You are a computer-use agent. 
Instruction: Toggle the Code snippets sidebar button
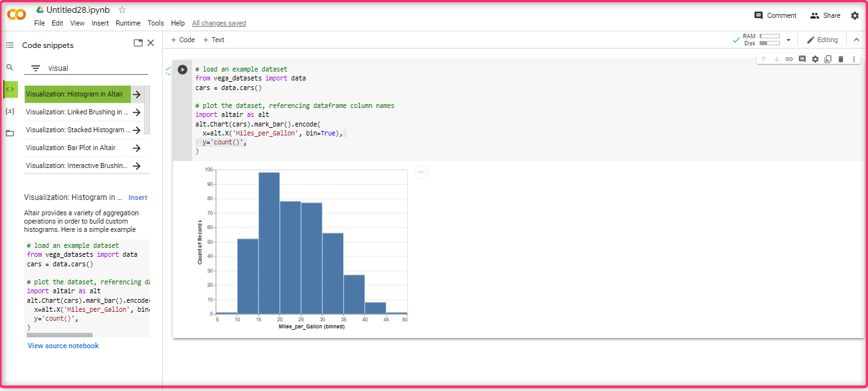[x=10, y=89]
